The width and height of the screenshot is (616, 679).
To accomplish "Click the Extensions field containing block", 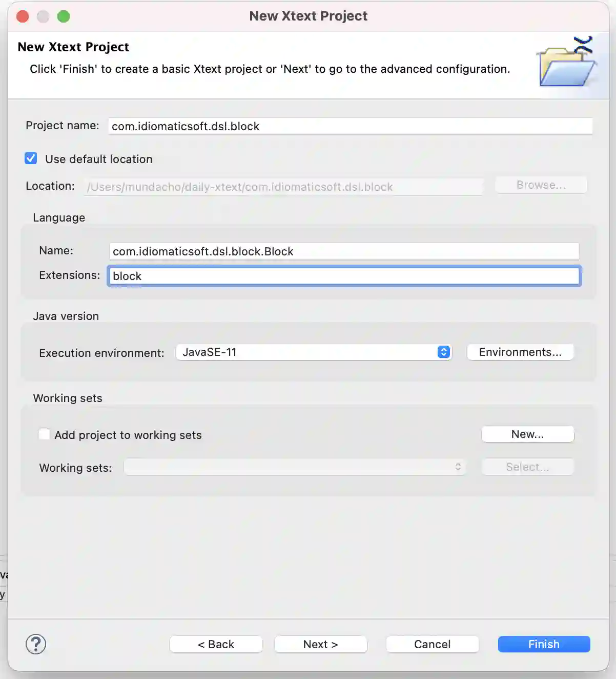I will pos(343,275).
